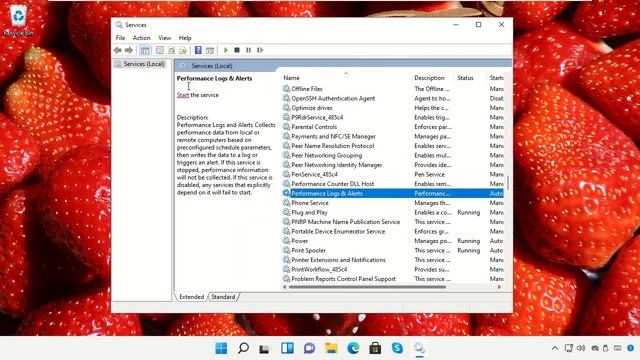Screen dimensions: 640x360
Task: Select Peer Name Resolution Protocol service
Action: (x=393, y=146)
